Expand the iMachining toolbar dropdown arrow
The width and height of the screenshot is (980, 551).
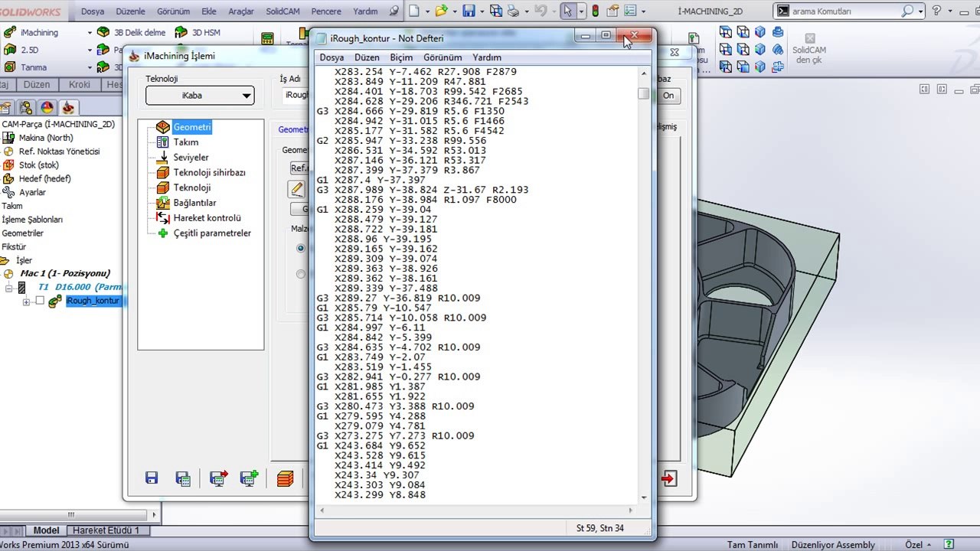click(x=90, y=33)
